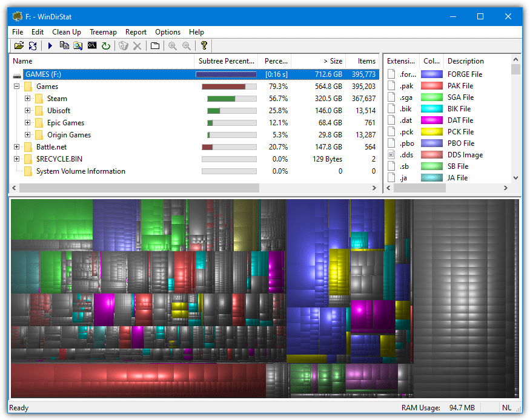This screenshot has height=420, width=530.
Task: Click the extension list scroll down arrow
Action: click(x=515, y=178)
